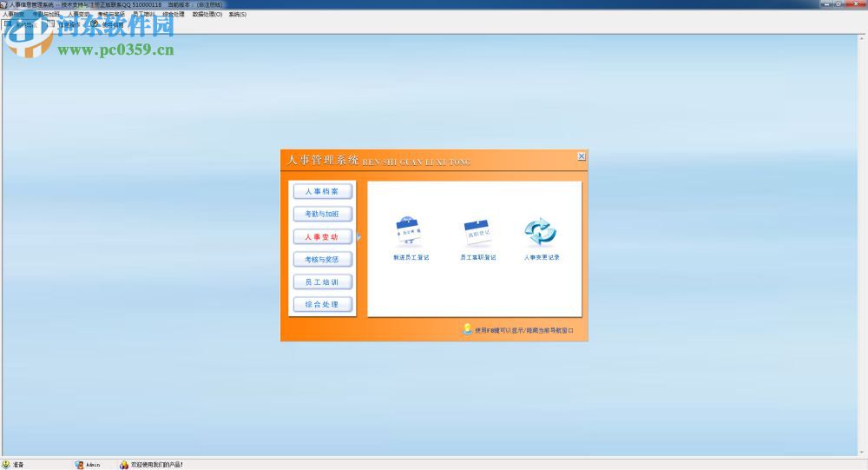Open 员工培训 menu in menu bar
This screenshot has width=868, height=470.
click(x=143, y=15)
